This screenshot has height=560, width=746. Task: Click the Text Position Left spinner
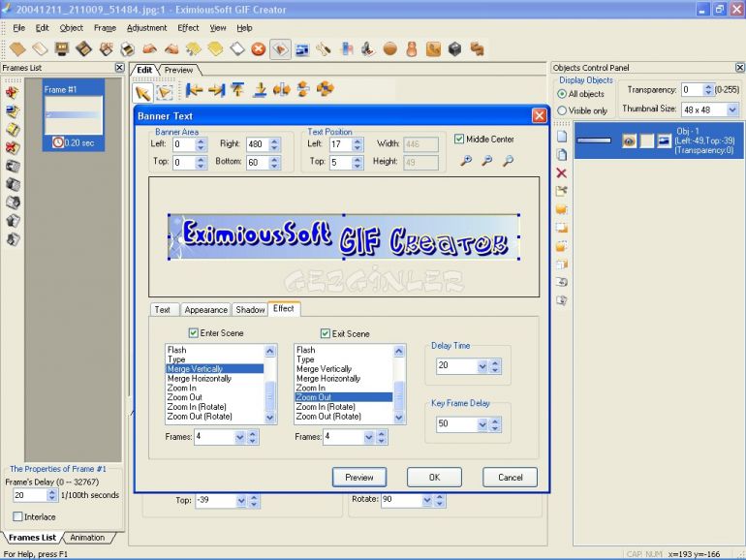coord(357,144)
